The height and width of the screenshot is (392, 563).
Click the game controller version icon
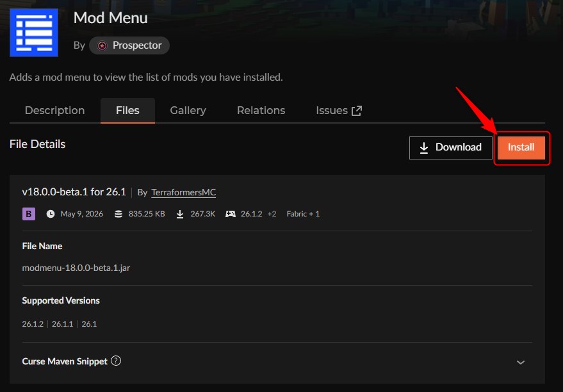231,214
